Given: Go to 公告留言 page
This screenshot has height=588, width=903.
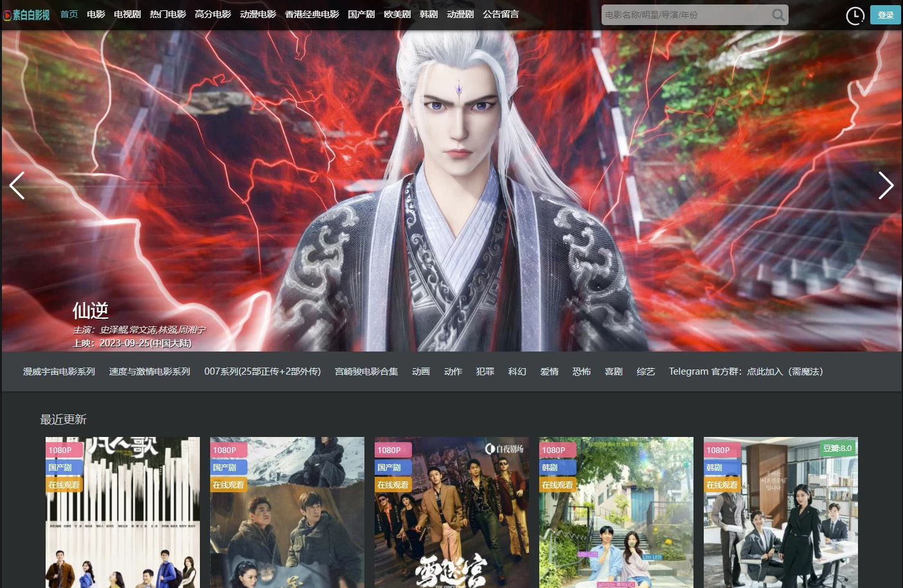Looking at the screenshot, I should pyautogui.click(x=501, y=14).
